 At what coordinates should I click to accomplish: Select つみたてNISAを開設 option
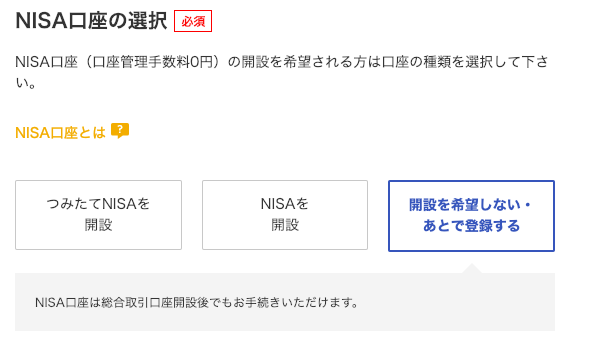pos(98,215)
